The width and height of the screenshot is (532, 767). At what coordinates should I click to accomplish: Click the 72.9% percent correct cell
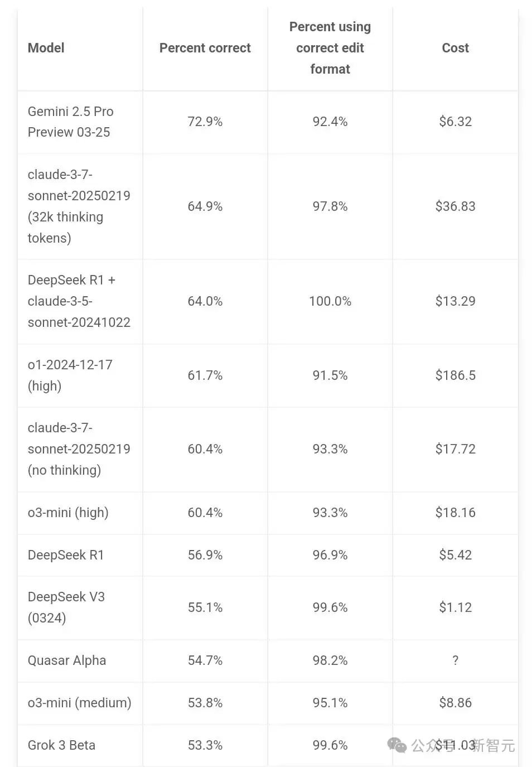click(x=205, y=122)
